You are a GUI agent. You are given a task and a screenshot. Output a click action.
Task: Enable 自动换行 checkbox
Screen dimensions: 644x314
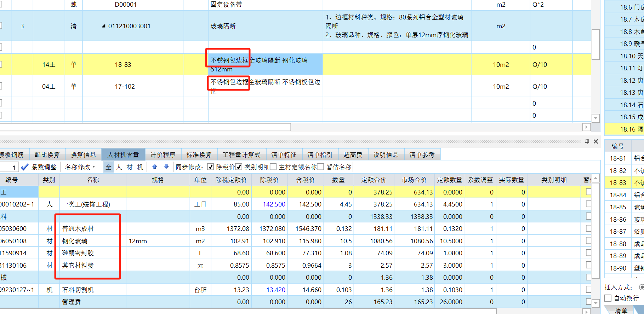[x=608, y=298]
